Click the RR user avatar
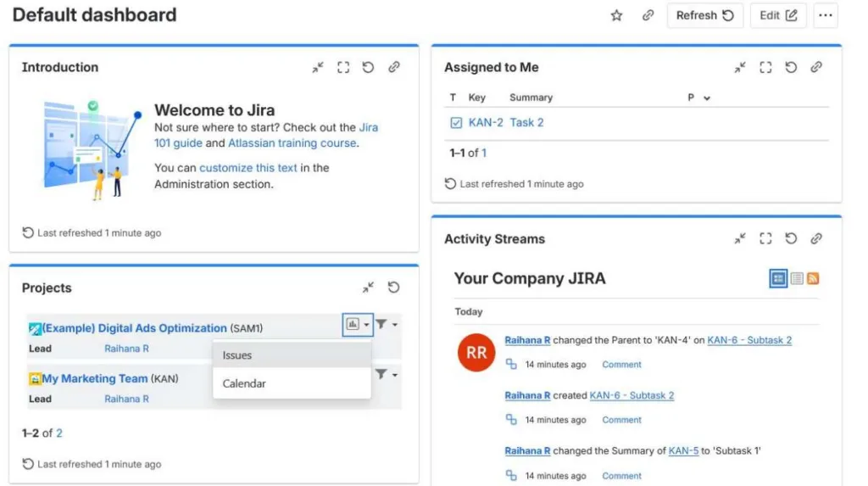The image size is (868, 486). (x=476, y=352)
